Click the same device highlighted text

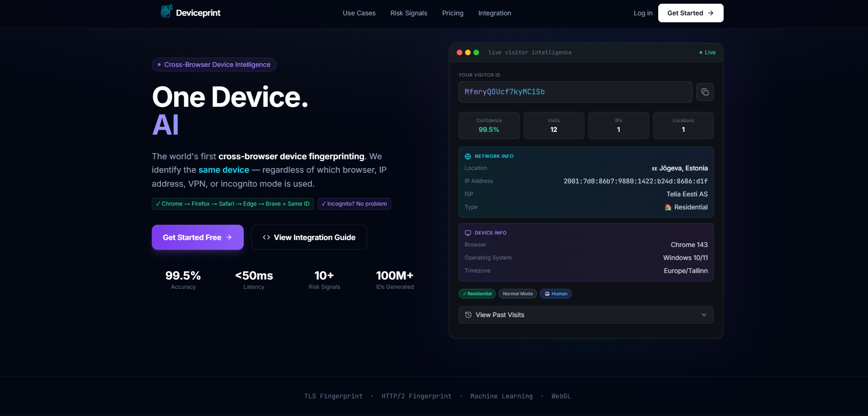pos(224,170)
